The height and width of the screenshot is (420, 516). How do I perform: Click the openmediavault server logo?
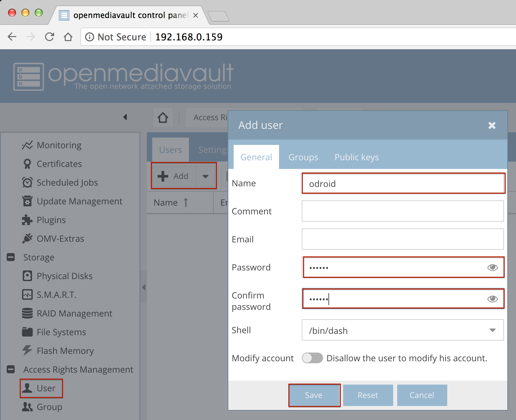[x=29, y=76]
